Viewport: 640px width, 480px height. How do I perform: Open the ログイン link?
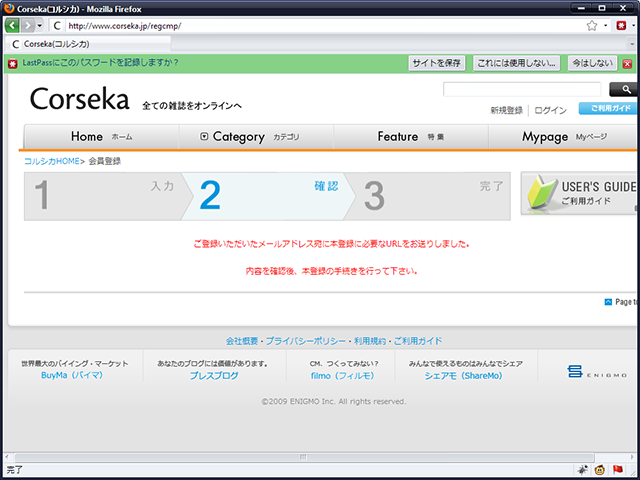551,110
